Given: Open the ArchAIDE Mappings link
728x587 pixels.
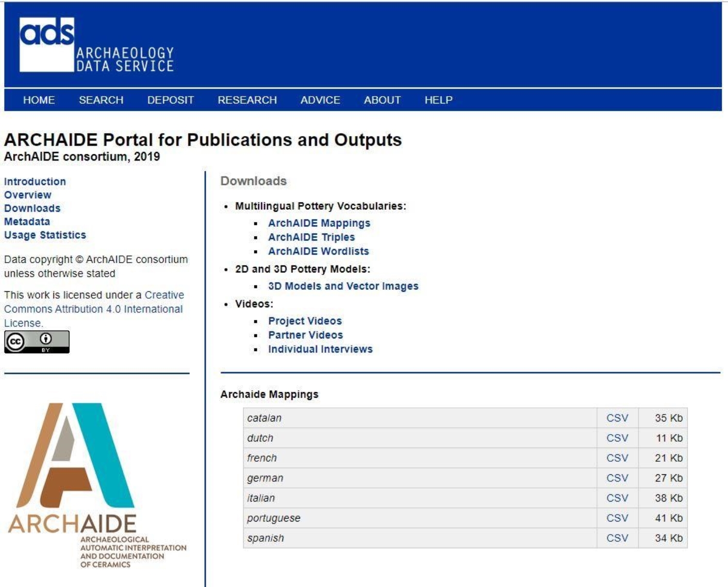Looking at the screenshot, I should (x=319, y=223).
